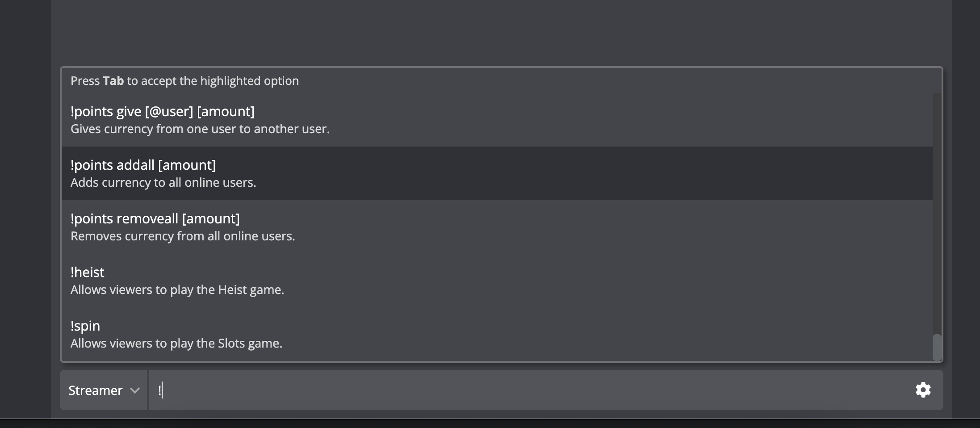Screen dimensions: 980x428
Task: Click "Adds currency to all online users" description
Action: [163, 182]
